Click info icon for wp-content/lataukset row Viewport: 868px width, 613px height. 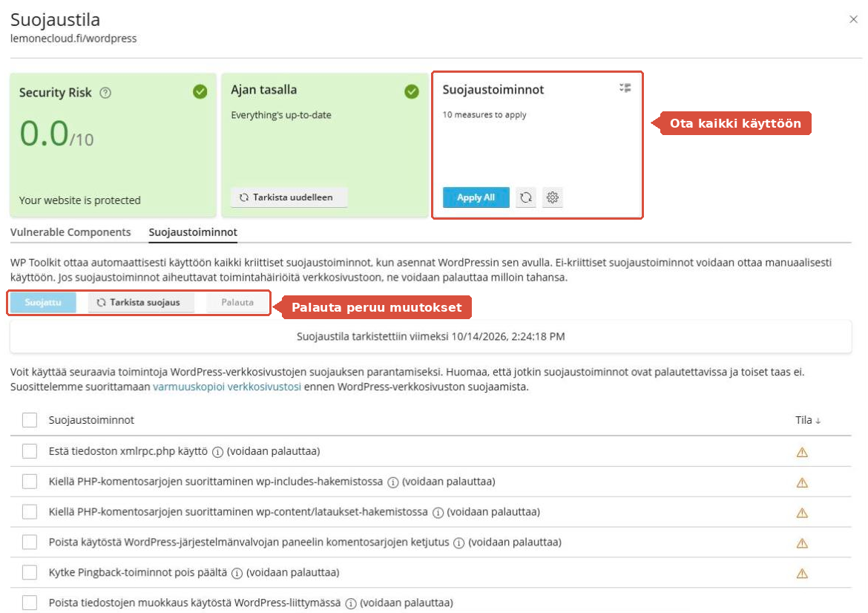click(437, 513)
